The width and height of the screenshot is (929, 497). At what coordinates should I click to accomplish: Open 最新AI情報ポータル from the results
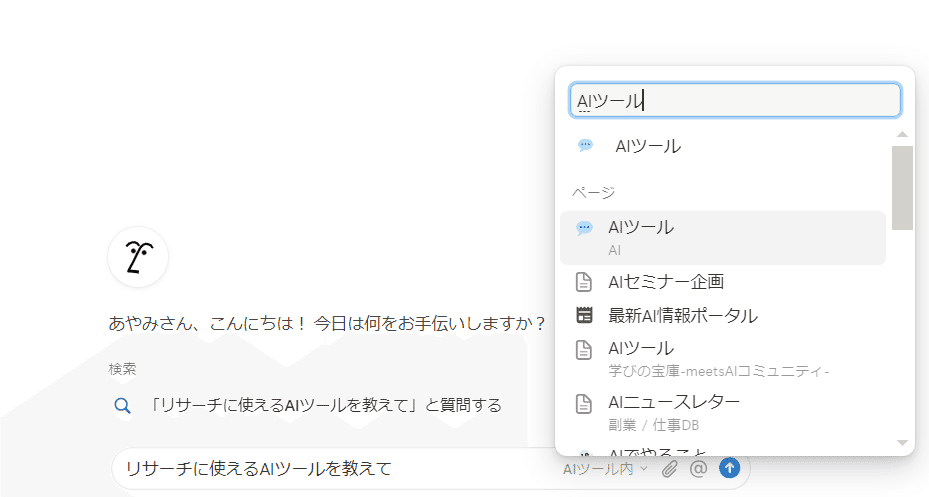click(682, 316)
